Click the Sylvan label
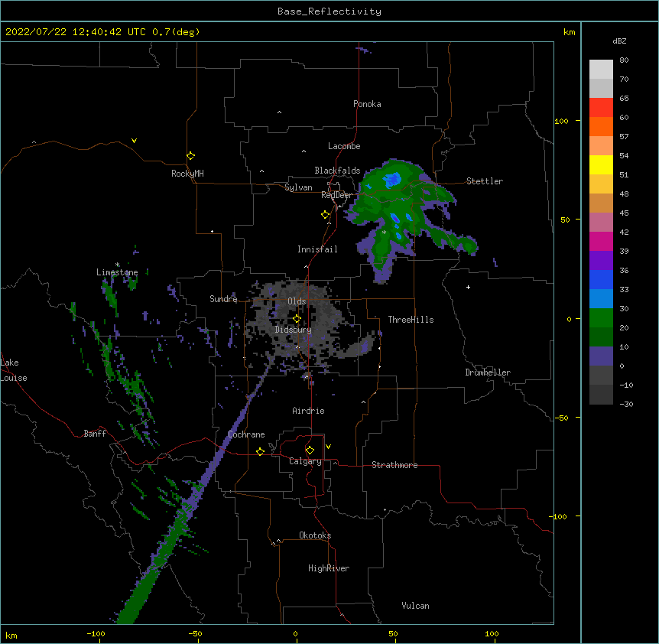This screenshot has width=659, height=644. (x=298, y=187)
